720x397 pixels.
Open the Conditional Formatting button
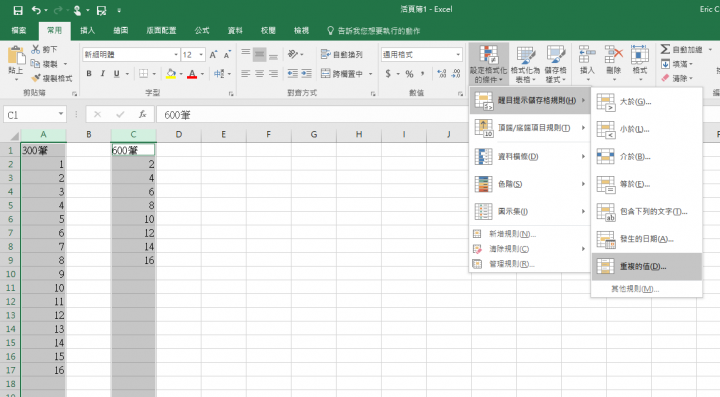coord(488,64)
